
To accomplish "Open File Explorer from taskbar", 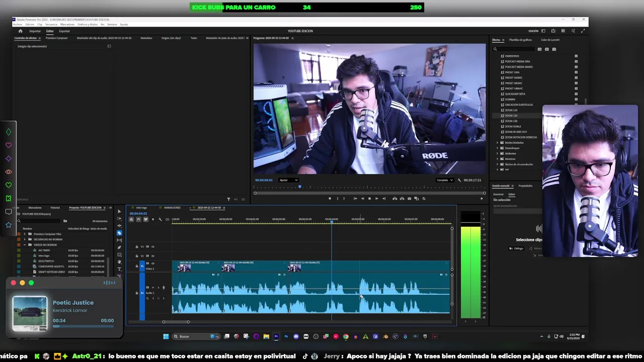I will pos(266,336).
